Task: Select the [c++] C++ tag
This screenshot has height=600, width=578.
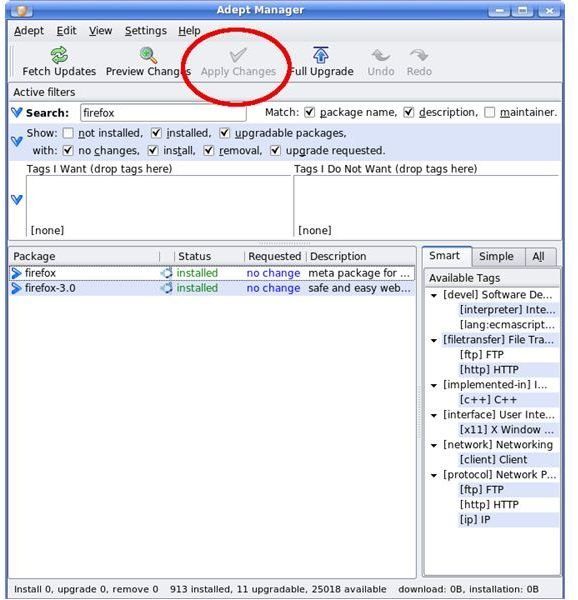Action: 488,400
